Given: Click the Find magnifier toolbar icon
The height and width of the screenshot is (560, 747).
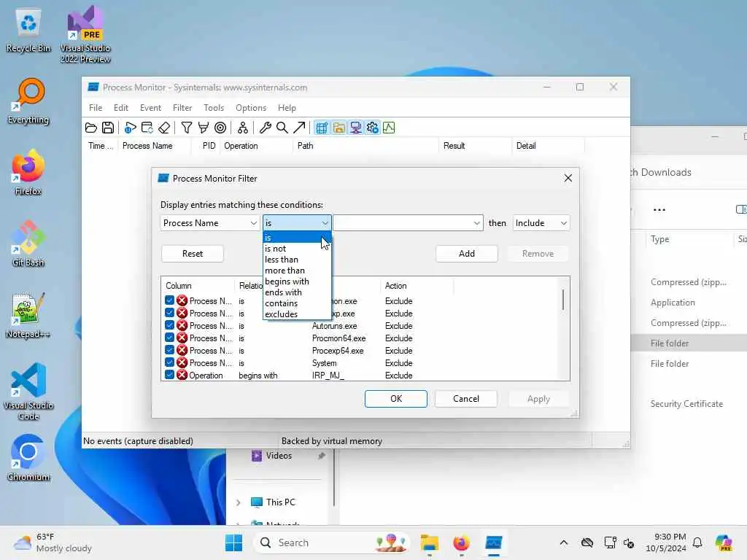Looking at the screenshot, I should point(282,128).
